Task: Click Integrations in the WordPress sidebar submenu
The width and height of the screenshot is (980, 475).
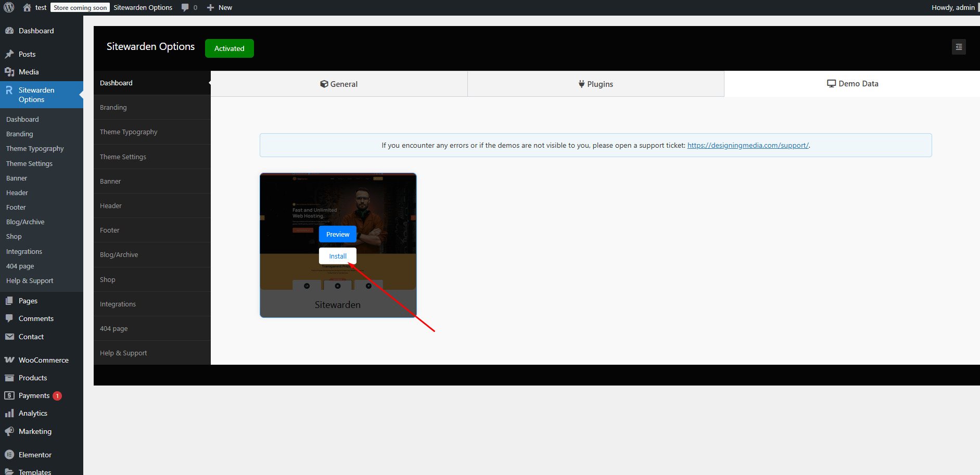Action: (x=24, y=251)
